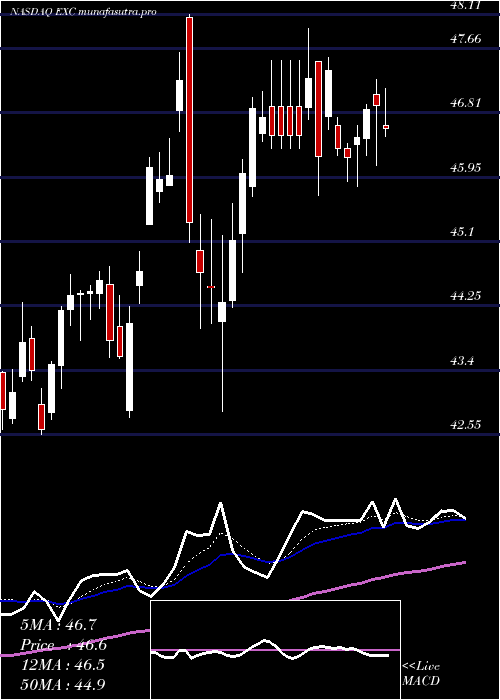Click the 50MA : 44.9 legend entry

(x=62, y=684)
